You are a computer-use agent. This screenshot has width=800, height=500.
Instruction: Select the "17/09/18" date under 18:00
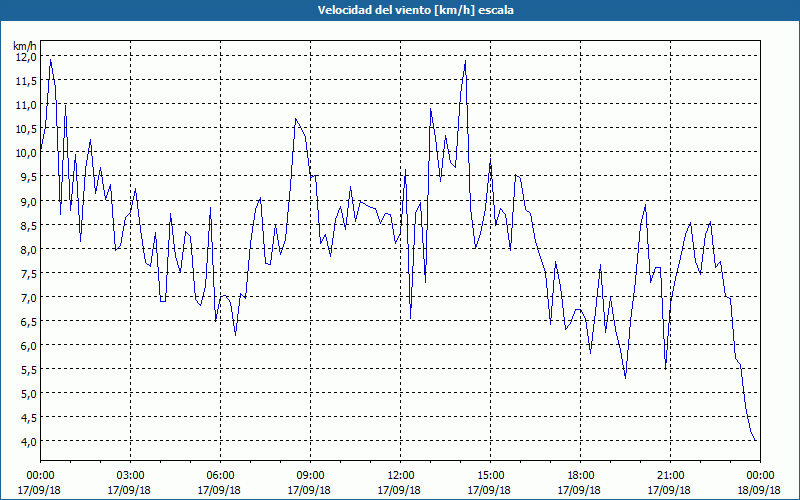580,490
